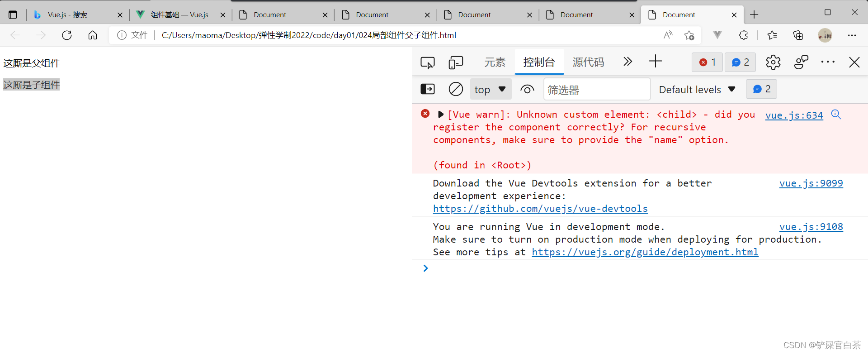Click the red error icon of Vue warn

pos(425,114)
